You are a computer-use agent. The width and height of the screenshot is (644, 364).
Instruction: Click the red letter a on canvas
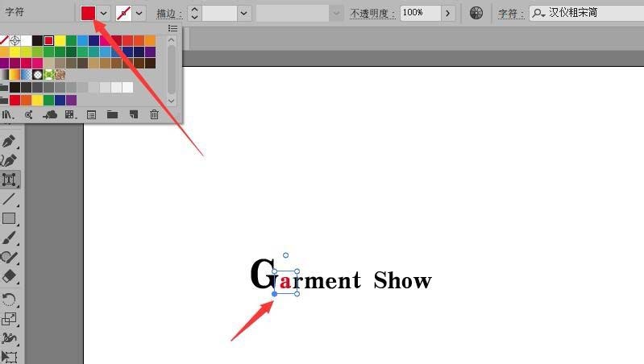click(285, 282)
